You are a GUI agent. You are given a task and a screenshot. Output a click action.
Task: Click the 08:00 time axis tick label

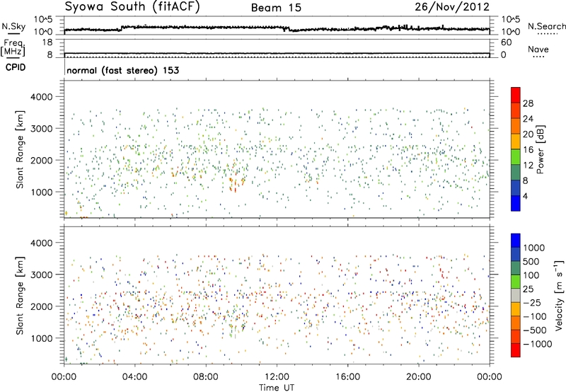tap(206, 377)
